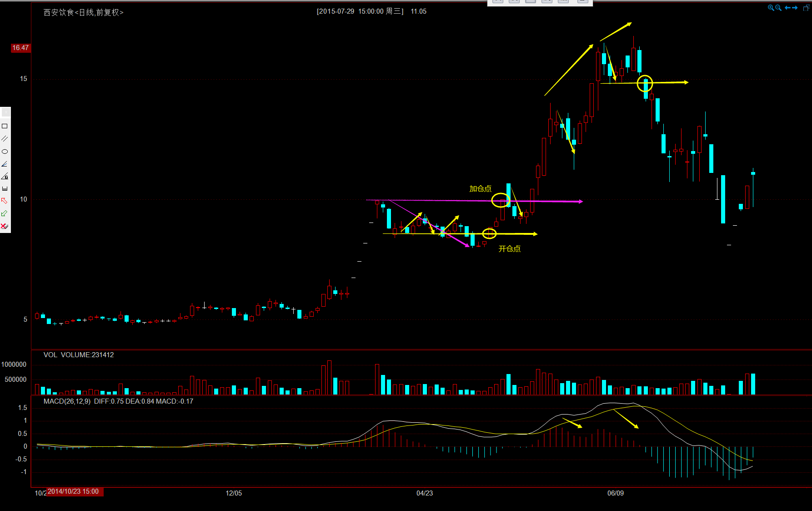This screenshot has height=511, width=812.
Task: Select the red up-arrow marker tool
Action: [x=5, y=201]
